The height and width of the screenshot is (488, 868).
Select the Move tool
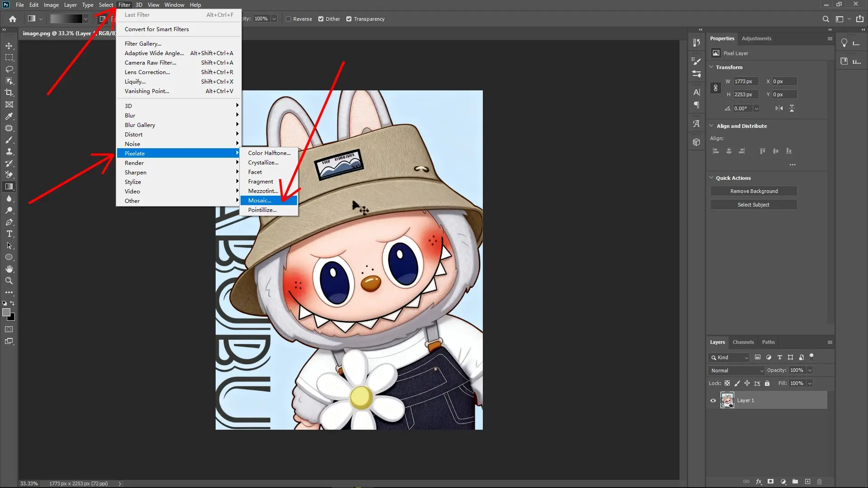pos(9,45)
